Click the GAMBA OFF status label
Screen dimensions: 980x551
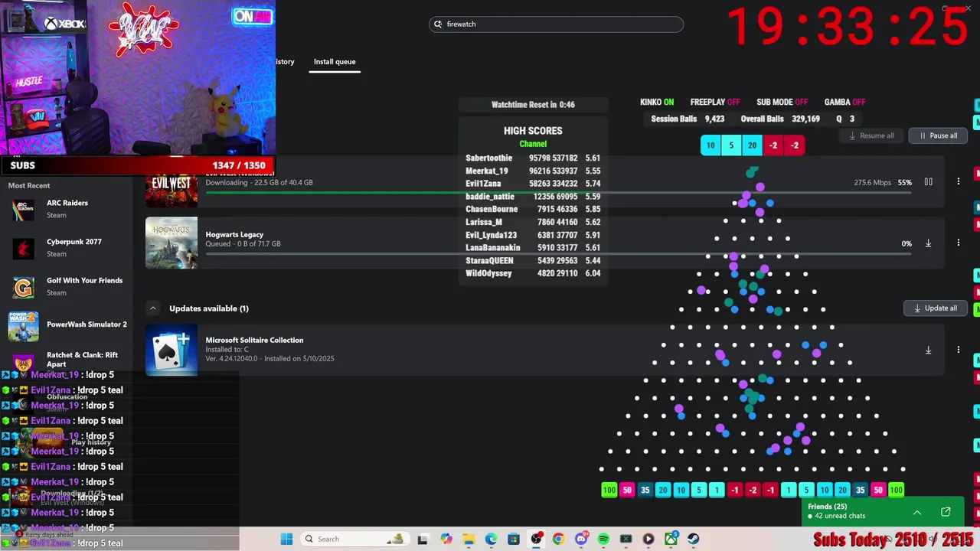pos(844,102)
